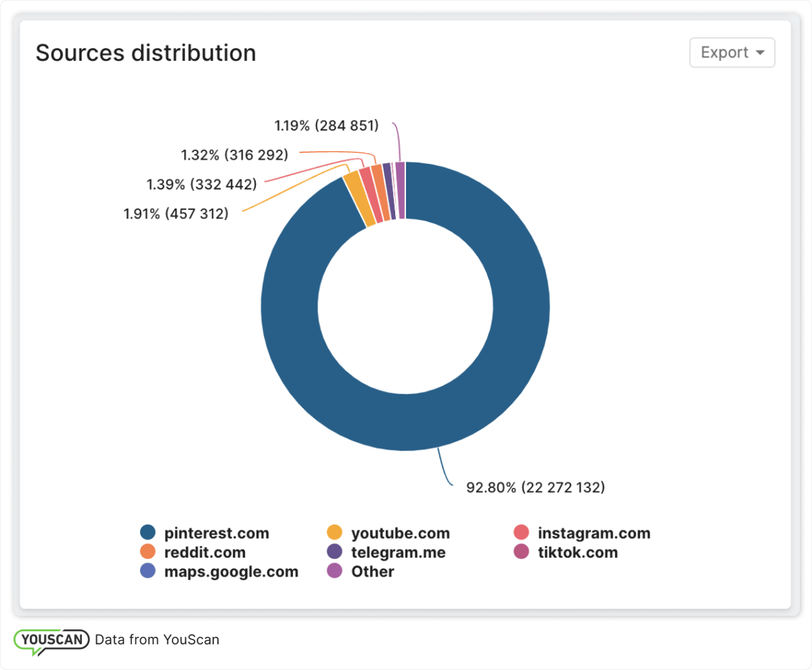812x670 pixels.
Task: Toggle youtube.com legend color dot
Action: (x=334, y=532)
